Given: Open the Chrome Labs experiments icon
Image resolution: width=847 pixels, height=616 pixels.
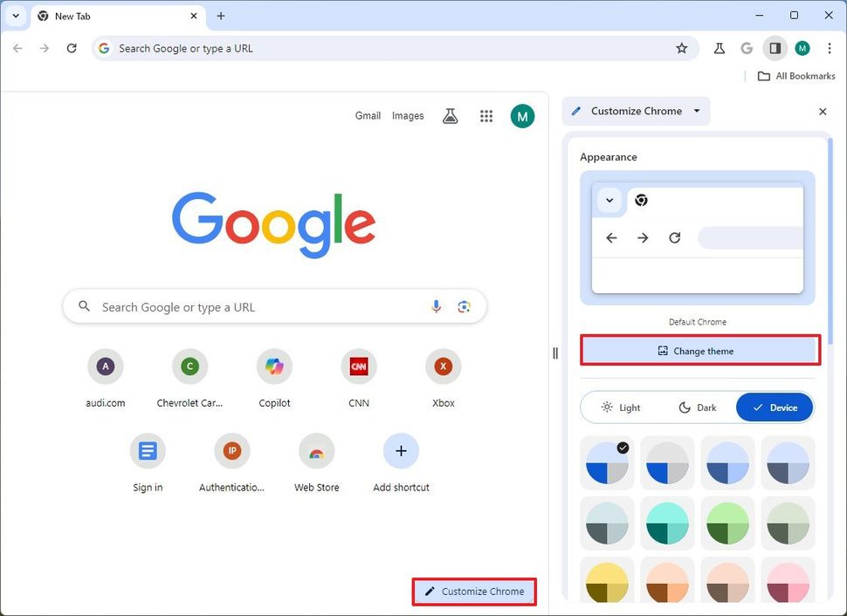Looking at the screenshot, I should (x=719, y=48).
